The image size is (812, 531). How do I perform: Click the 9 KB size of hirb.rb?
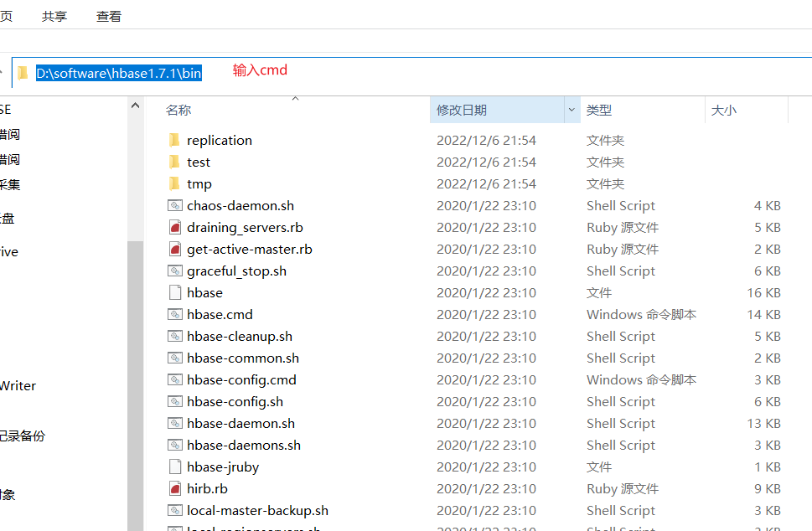[x=768, y=488]
